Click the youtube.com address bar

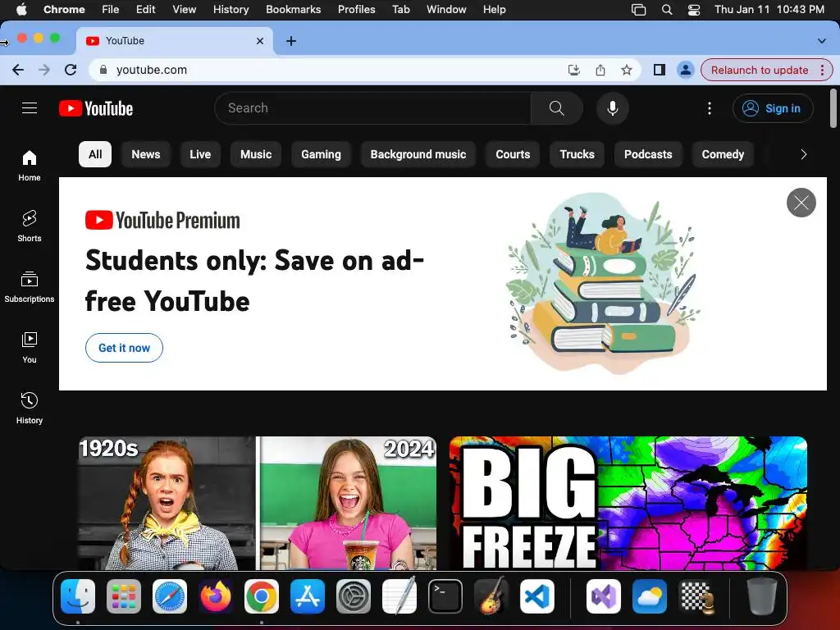[332, 70]
